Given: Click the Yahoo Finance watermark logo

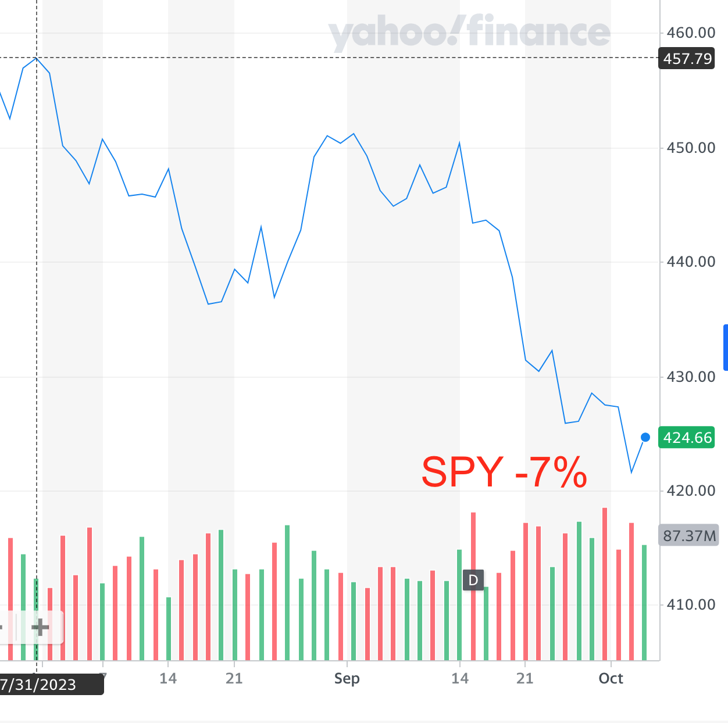Looking at the screenshot, I should [469, 33].
